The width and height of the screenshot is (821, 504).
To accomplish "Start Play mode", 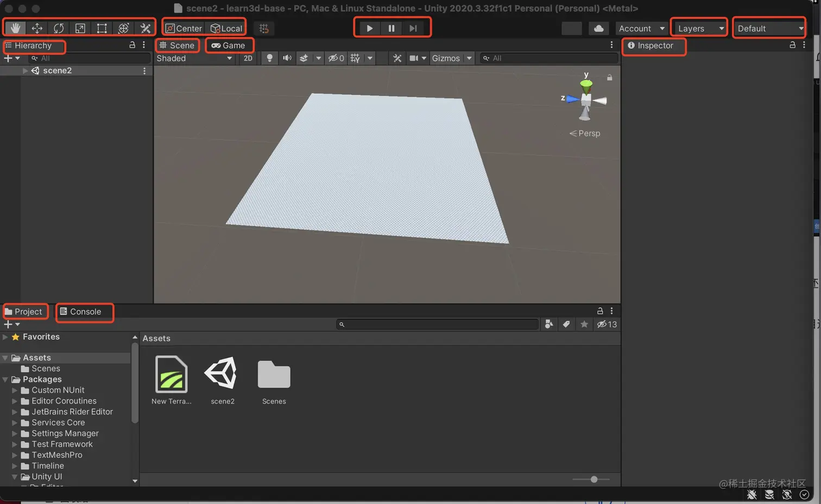I will coord(370,28).
